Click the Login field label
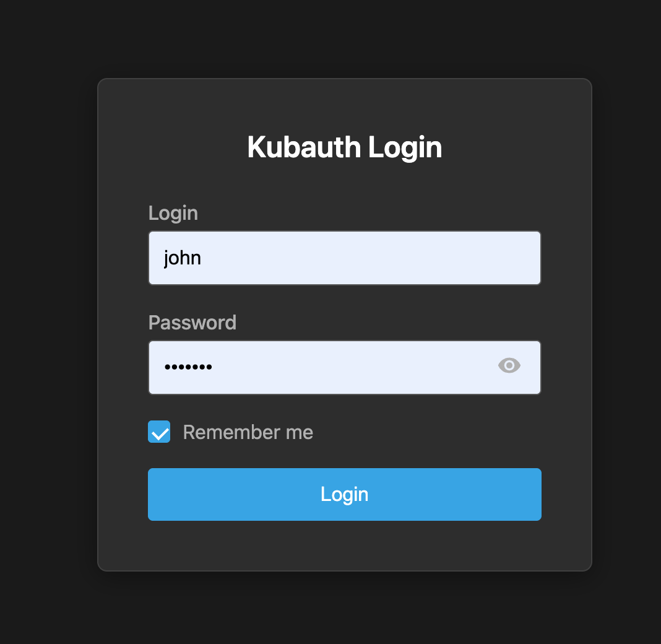 click(173, 213)
